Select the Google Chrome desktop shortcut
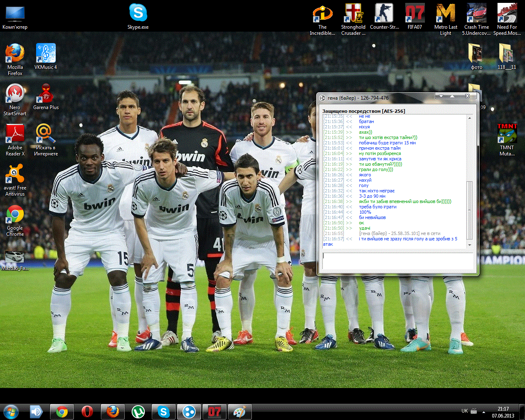The image size is (525, 420). click(x=15, y=221)
